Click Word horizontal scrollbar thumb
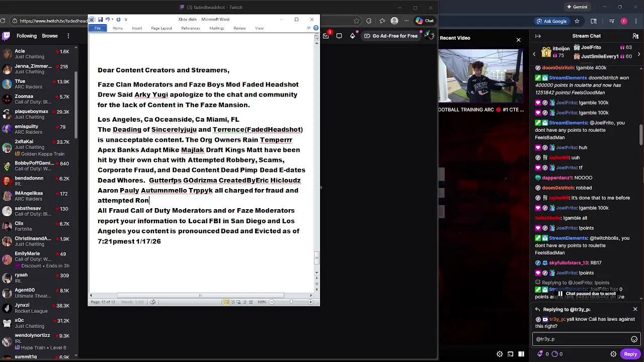 point(200,296)
